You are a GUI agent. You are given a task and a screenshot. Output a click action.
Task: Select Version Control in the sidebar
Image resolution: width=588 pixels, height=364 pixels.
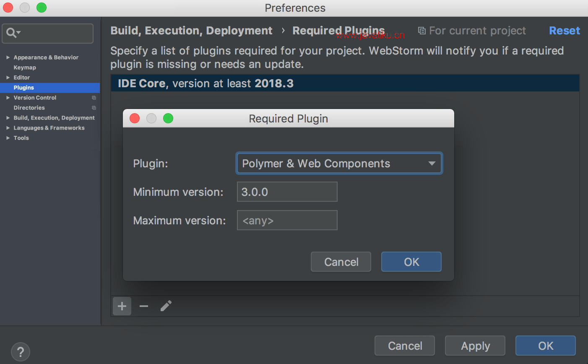(35, 98)
